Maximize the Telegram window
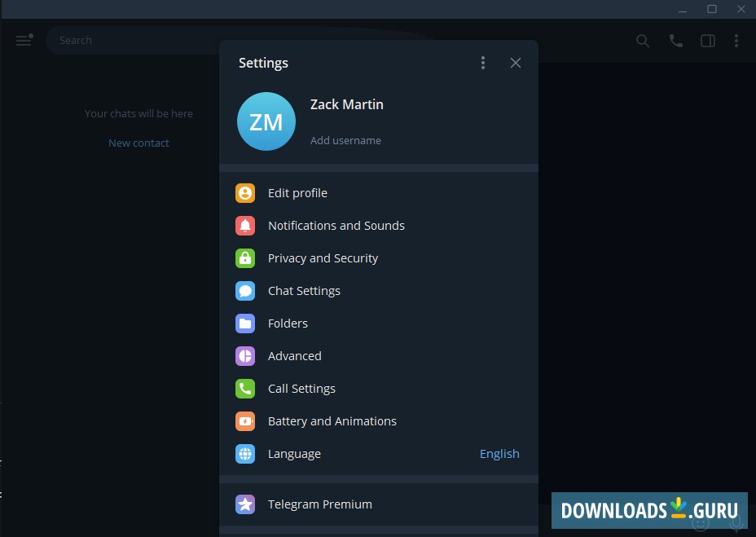This screenshot has width=756, height=537. pyautogui.click(x=712, y=9)
